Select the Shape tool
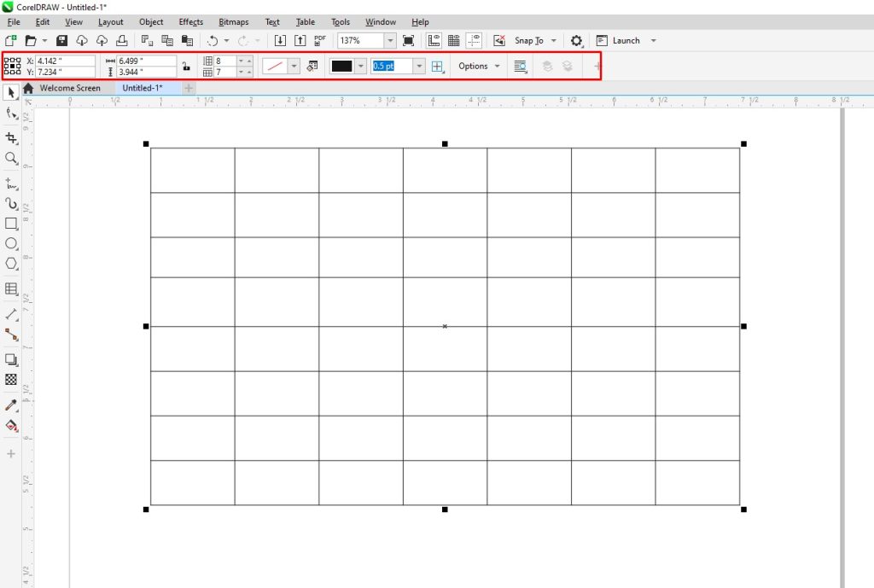The width and height of the screenshot is (874, 588). [12, 114]
